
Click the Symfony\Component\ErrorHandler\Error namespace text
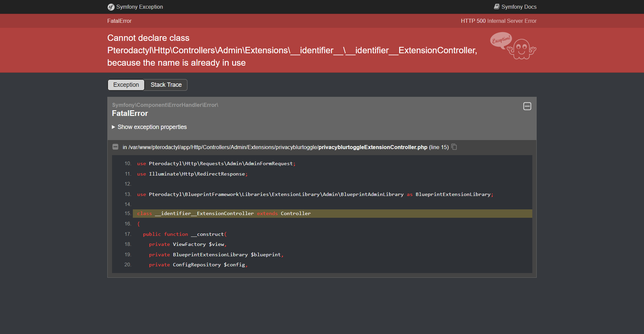[x=165, y=105]
